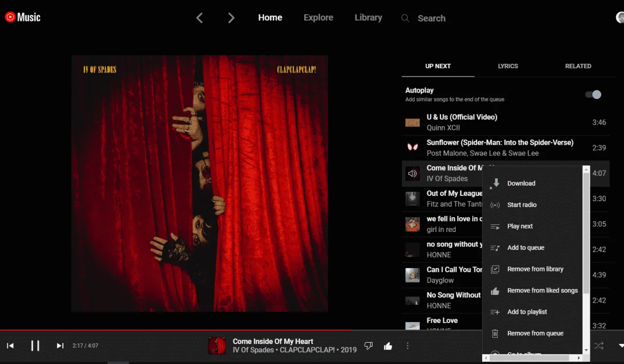Choose Download from context menu
The image size is (624, 364).
tap(521, 183)
